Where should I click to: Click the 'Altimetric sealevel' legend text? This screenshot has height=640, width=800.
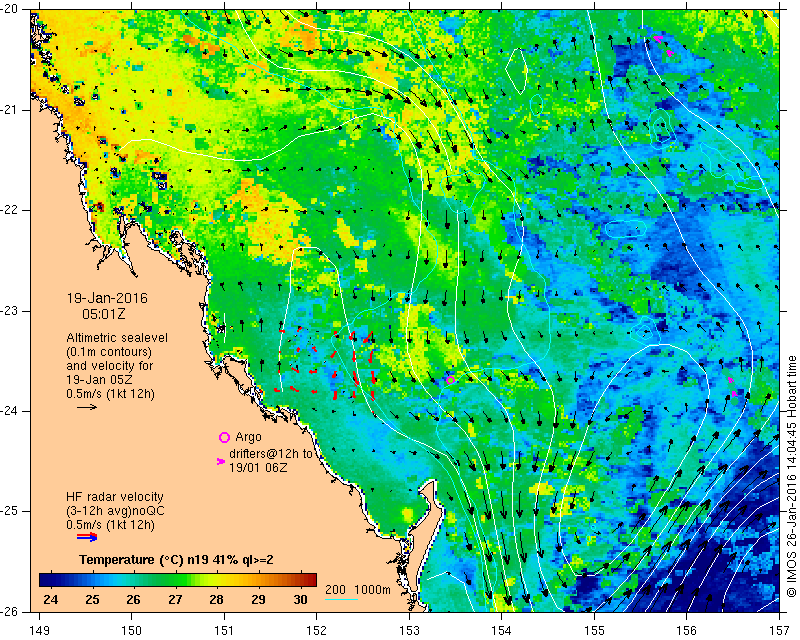pyautogui.click(x=117, y=338)
